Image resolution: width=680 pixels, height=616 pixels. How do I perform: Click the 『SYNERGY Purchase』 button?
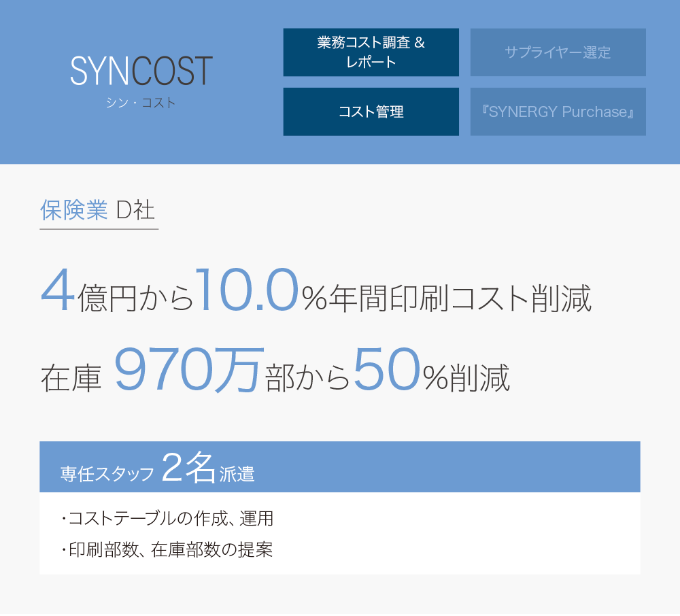558,112
